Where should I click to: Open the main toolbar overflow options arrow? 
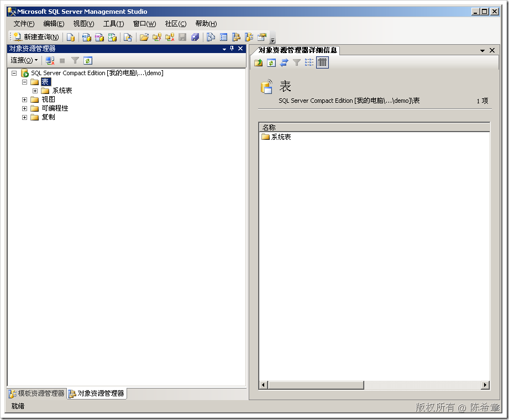point(272,40)
